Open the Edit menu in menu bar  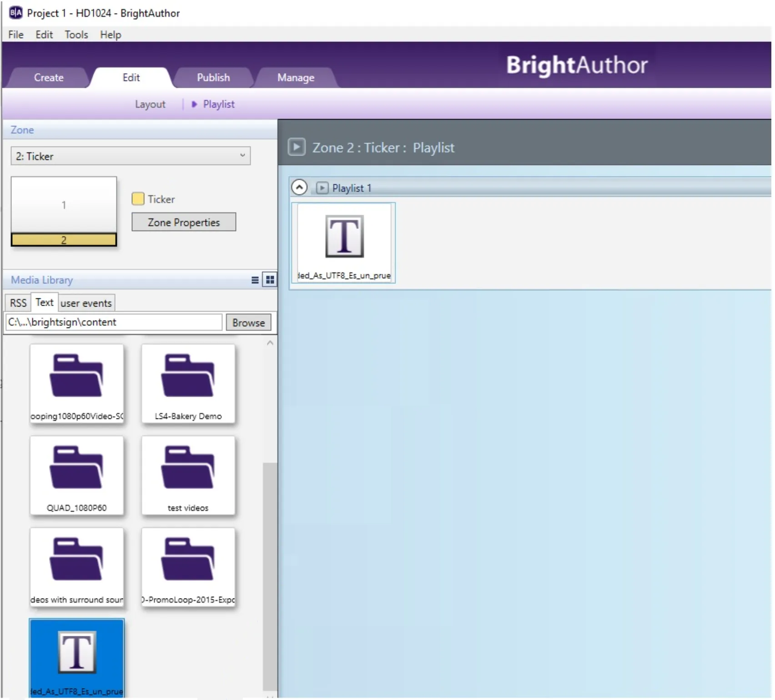[x=44, y=35]
